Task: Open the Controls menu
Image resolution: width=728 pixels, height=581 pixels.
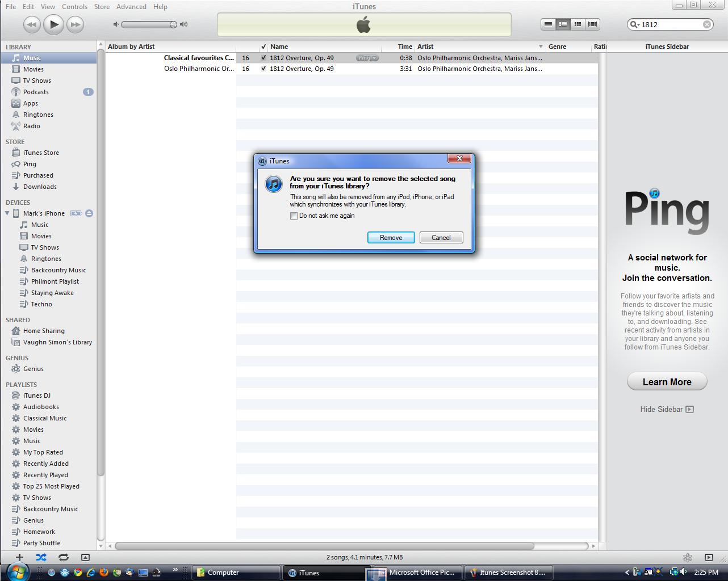Action: 74,7
